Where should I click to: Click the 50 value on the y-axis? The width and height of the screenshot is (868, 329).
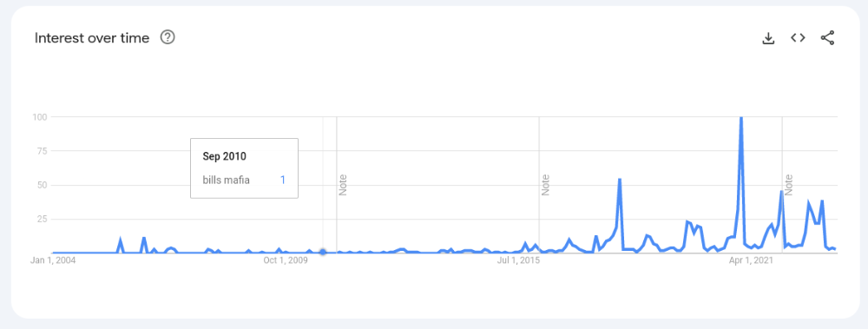point(43,185)
